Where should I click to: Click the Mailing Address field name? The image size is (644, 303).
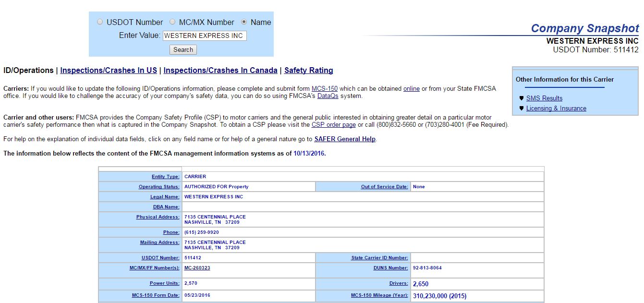tap(160, 242)
